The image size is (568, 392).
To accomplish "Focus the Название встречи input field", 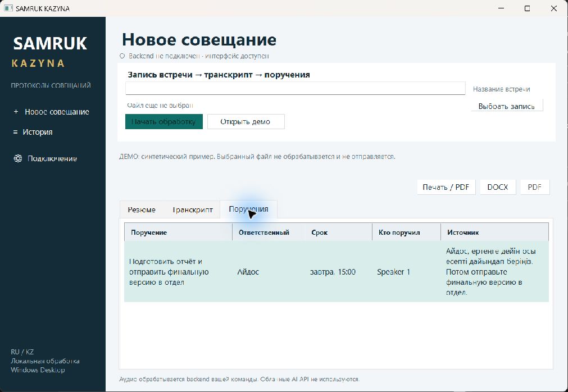I will [x=295, y=88].
